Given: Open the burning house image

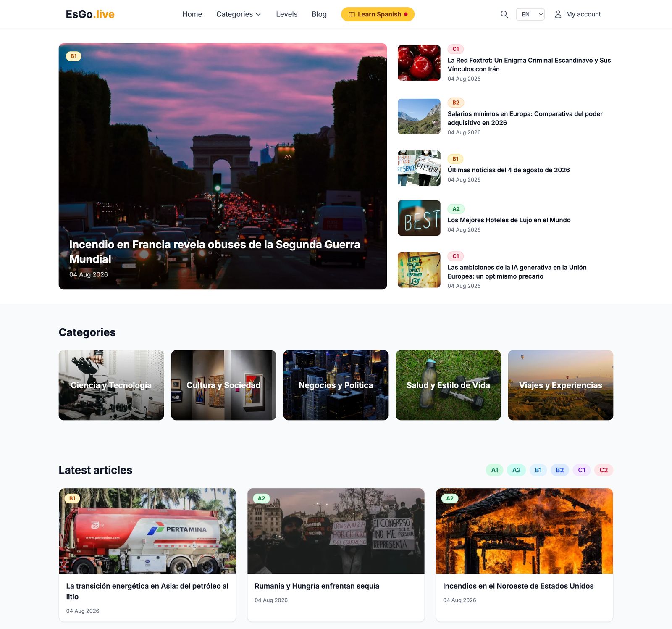Looking at the screenshot, I should click(x=524, y=531).
